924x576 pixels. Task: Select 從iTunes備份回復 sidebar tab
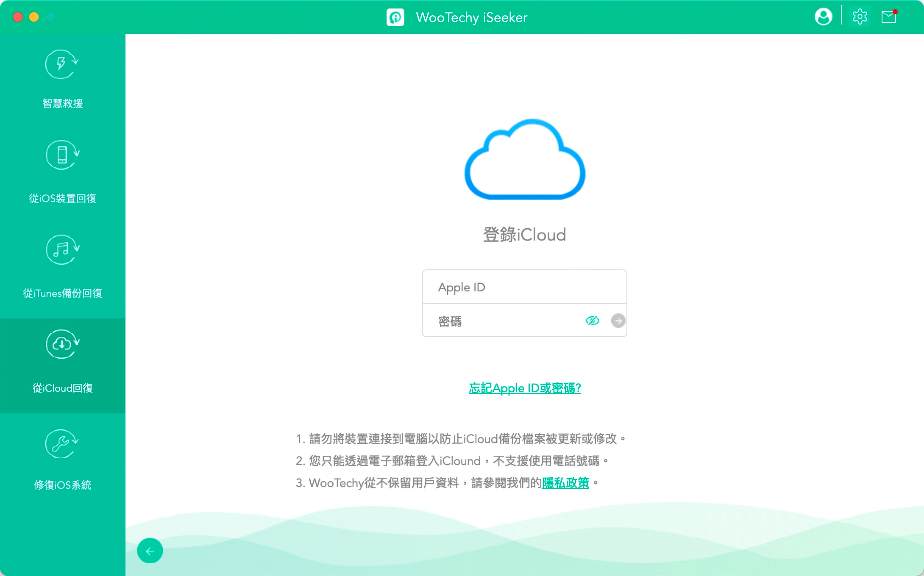(62, 268)
